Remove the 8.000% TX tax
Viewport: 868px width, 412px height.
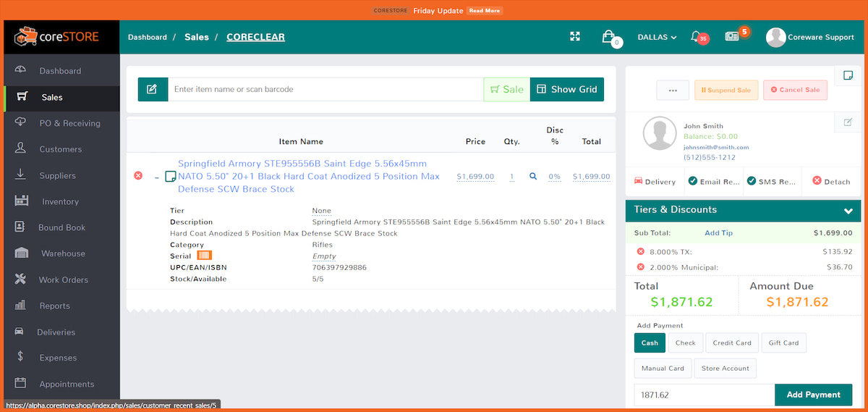pos(640,251)
